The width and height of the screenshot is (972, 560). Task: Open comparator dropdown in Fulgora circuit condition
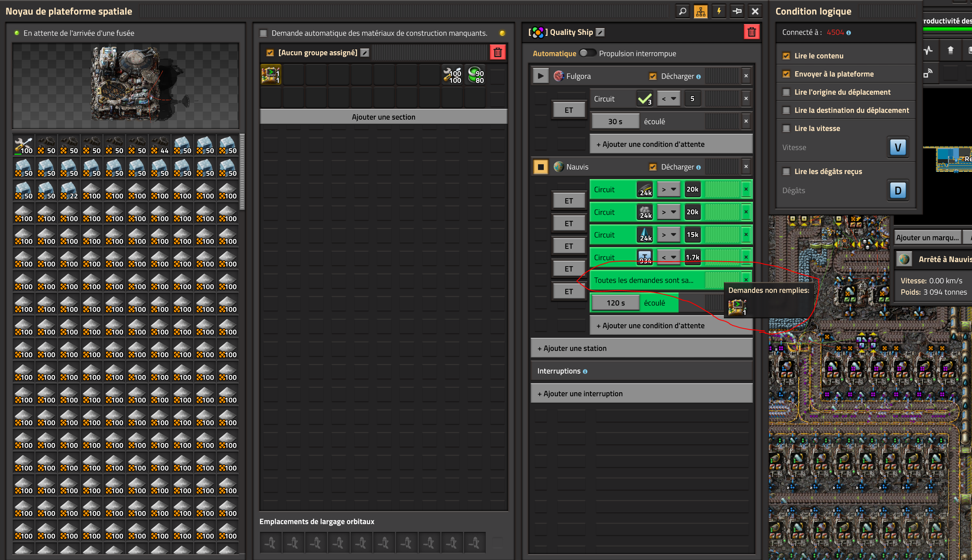coord(669,99)
